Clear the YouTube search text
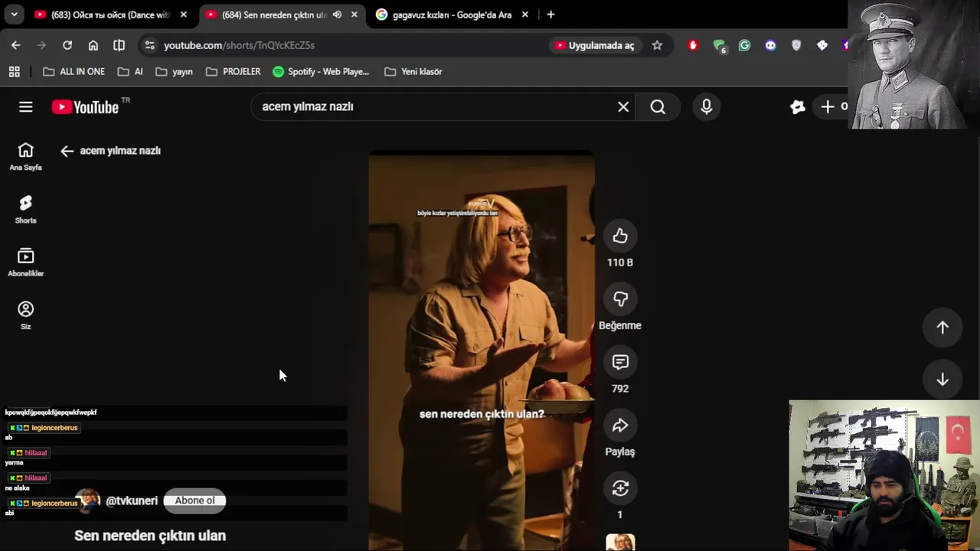Viewport: 980px width, 551px height. coord(623,107)
